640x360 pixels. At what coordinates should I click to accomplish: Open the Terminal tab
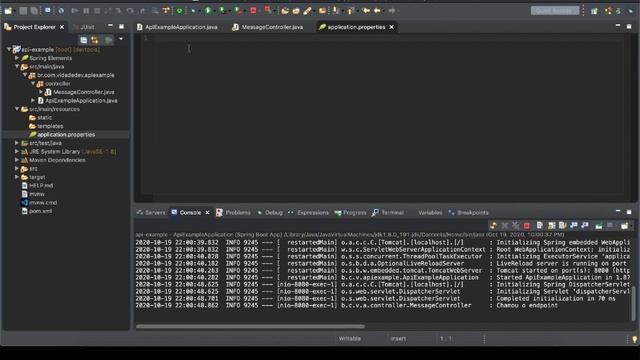(x=388, y=213)
